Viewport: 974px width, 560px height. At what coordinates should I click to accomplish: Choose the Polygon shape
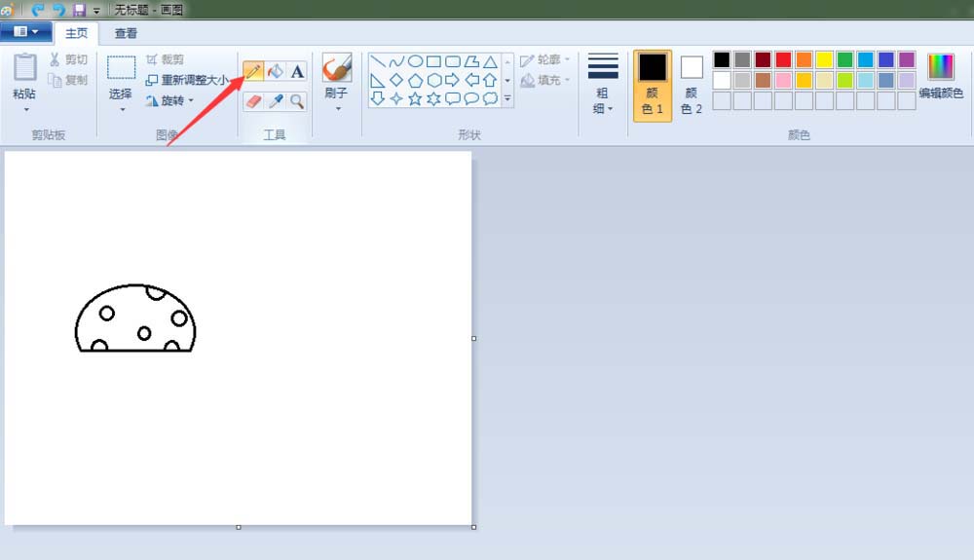pyautogui.click(x=471, y=61)
